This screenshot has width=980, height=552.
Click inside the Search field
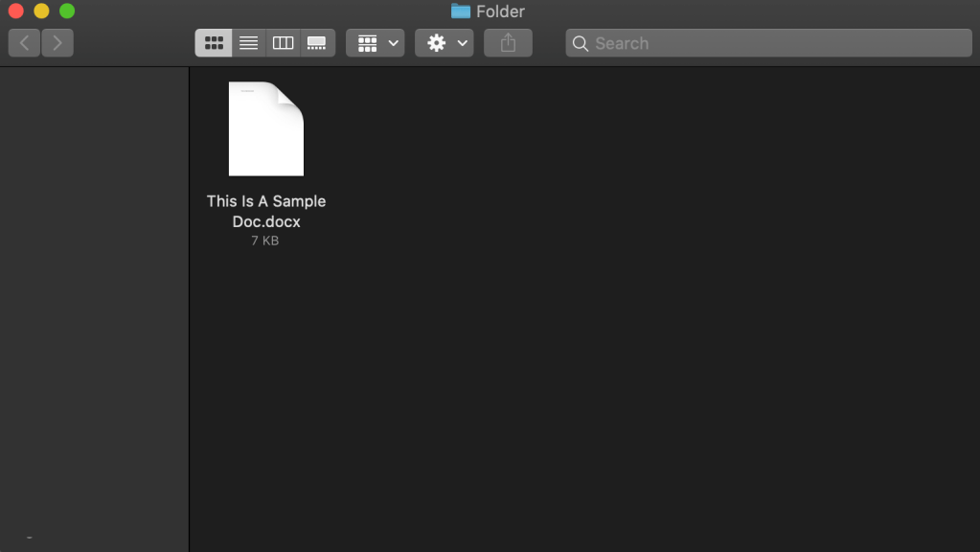776,43
